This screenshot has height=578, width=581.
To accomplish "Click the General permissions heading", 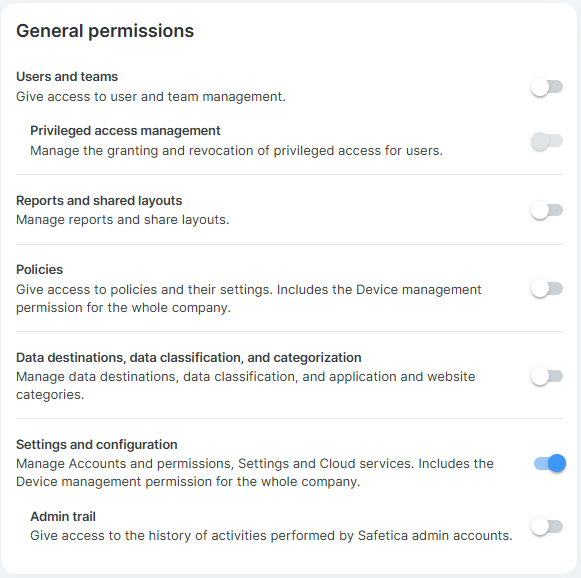I will coord(105,31).
